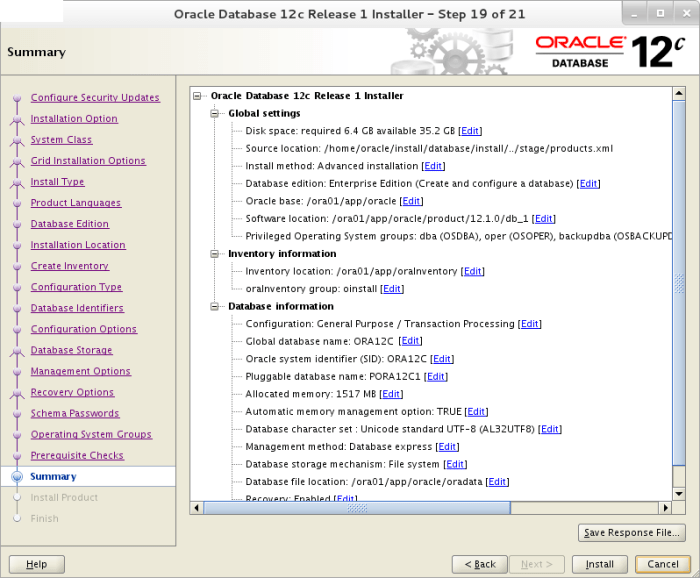700x578 pixels.
Task: Open the Install Type step
Action: tap(57, 182)
